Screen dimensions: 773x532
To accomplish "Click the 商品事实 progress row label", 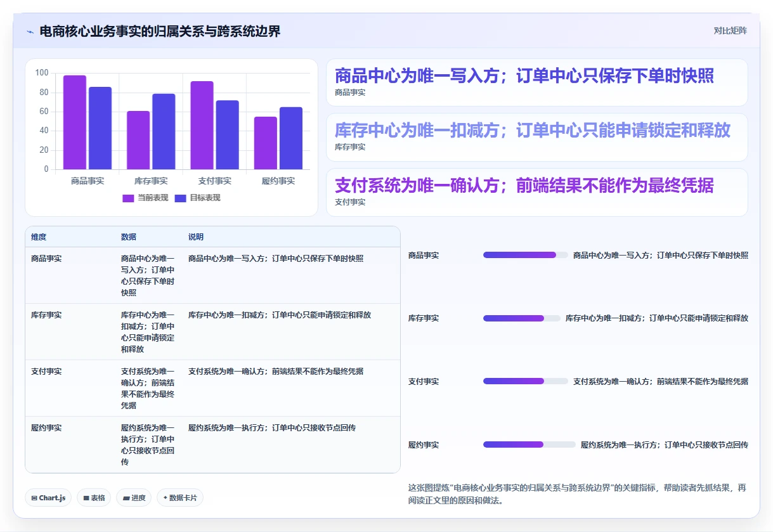I will [424, 256].
